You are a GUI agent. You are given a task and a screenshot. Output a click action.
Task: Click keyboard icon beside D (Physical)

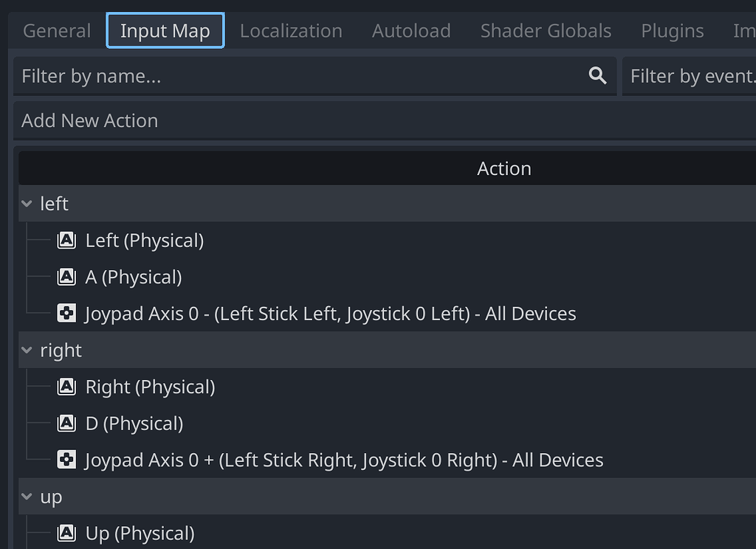point(66,424)
